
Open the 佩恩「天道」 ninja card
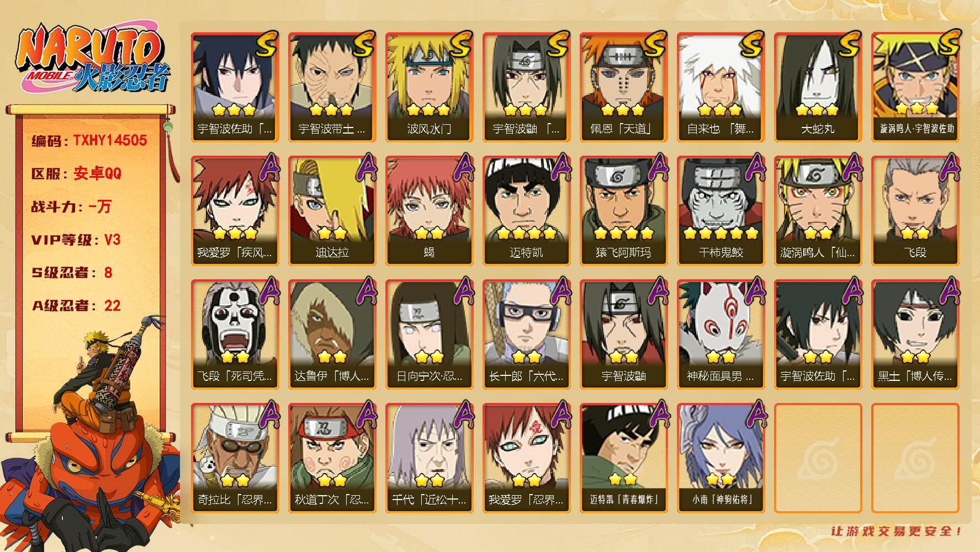coord(623,87)
